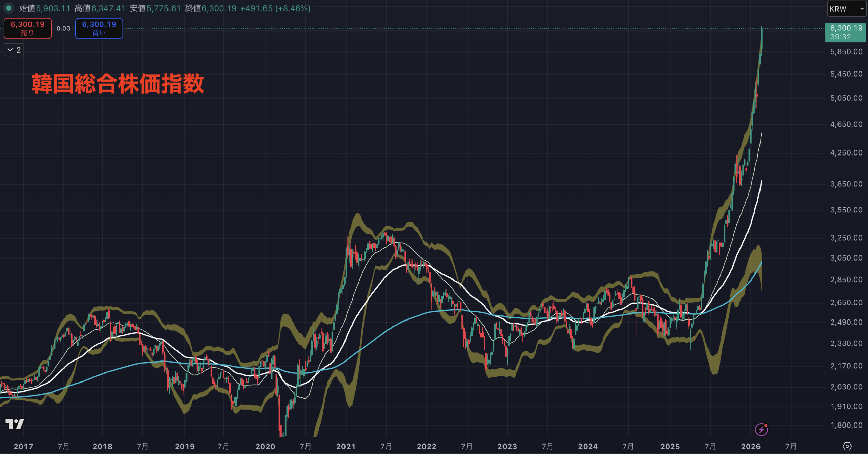Click the 2023 label on time axis
This screenshot has height=454, width=868.
507,446
